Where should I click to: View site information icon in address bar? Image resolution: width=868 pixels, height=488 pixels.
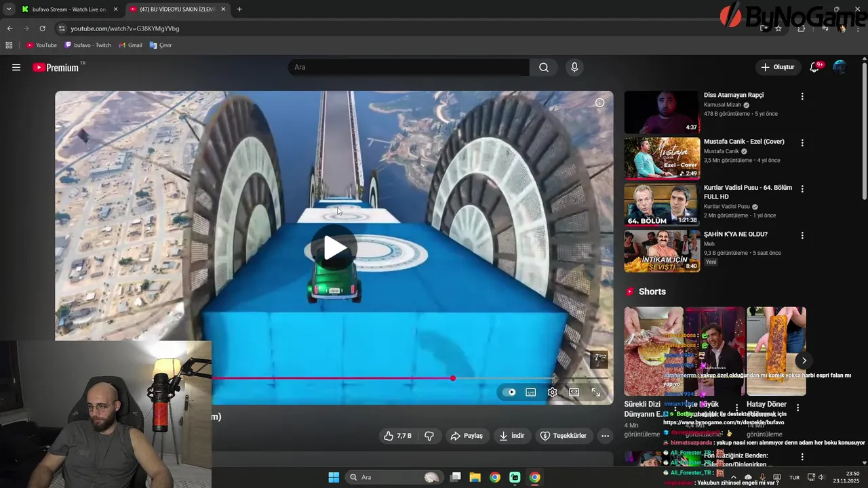click(x=62, y=28)
